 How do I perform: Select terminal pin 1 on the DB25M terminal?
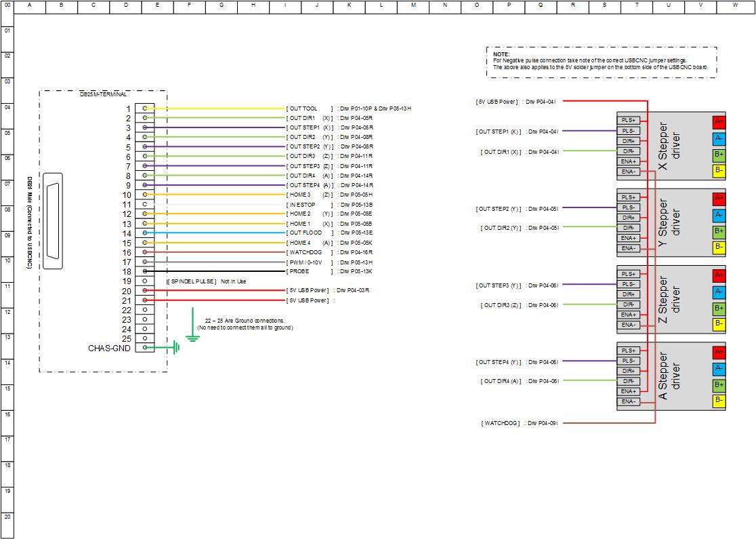[144, 108]
